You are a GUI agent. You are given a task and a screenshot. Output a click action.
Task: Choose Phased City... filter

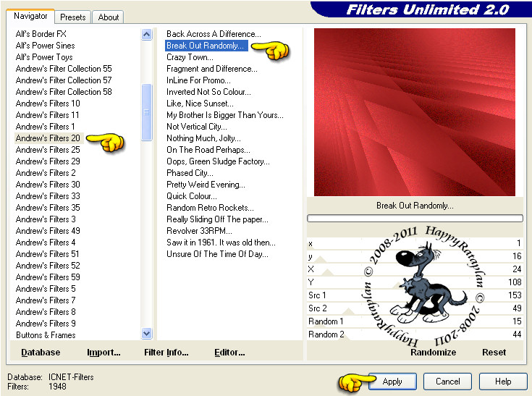coord(190,173)
